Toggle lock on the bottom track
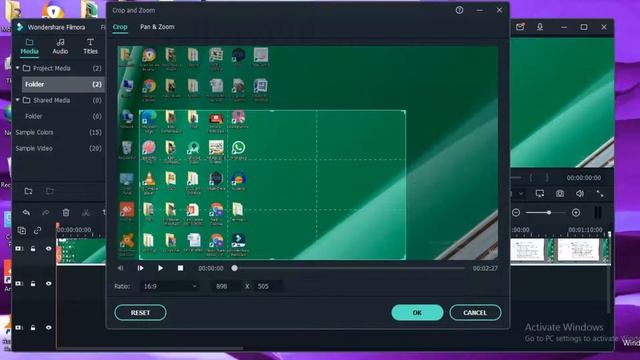640x360 pixels. click(x=33, y=327)
